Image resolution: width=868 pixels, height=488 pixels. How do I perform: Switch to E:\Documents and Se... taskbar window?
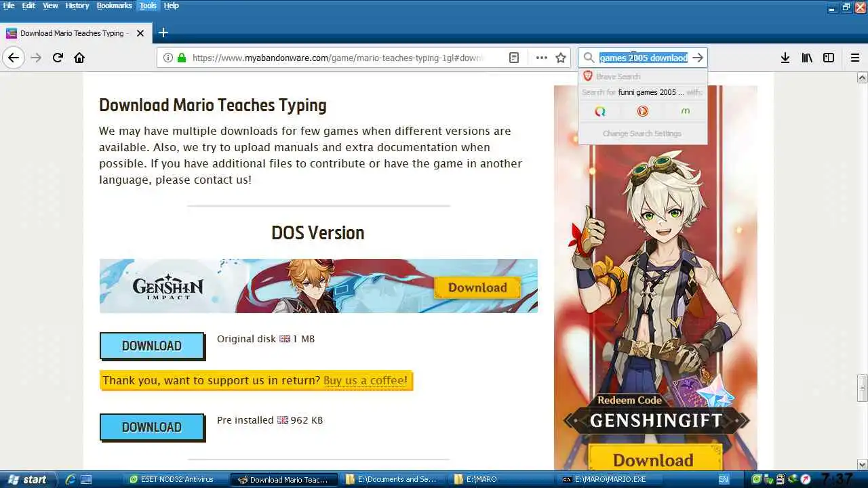(392, 479)
